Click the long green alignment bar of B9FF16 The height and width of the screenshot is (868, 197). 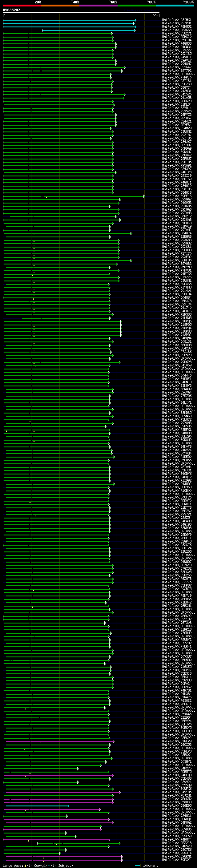coord(74,196)
